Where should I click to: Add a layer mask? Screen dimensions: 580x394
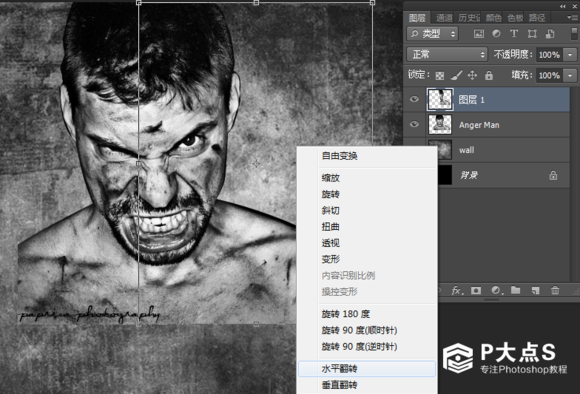tap(476, 291)
